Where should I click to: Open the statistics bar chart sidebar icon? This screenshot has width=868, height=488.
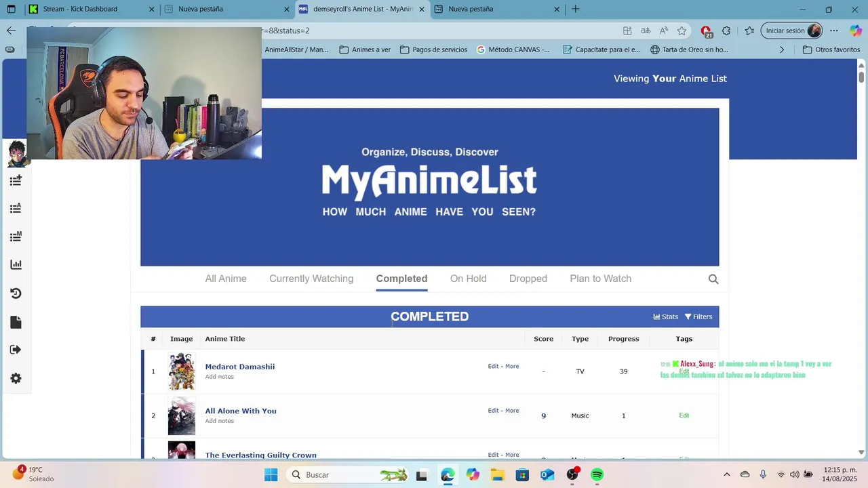tap(16, 265)
